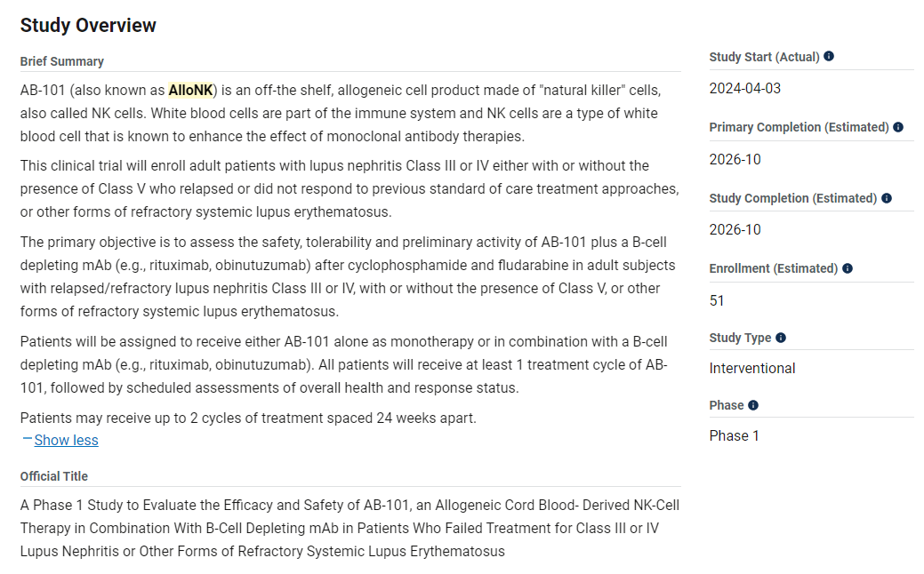The width and height of the screenshot is (924, 574).
Task: Collapse summary with Show less link
Action: 66,441
